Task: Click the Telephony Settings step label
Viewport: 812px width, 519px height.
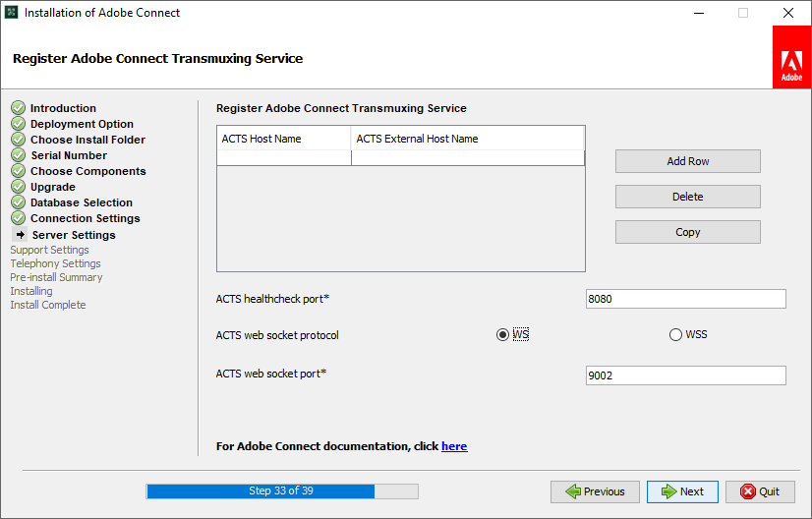Action: pos(55,263)
